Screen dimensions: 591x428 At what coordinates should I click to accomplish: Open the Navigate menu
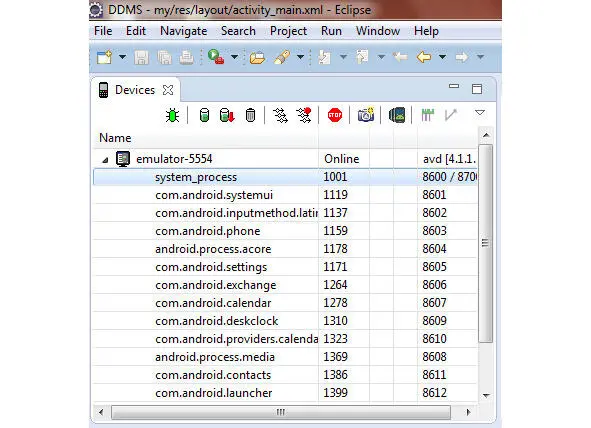184,31
